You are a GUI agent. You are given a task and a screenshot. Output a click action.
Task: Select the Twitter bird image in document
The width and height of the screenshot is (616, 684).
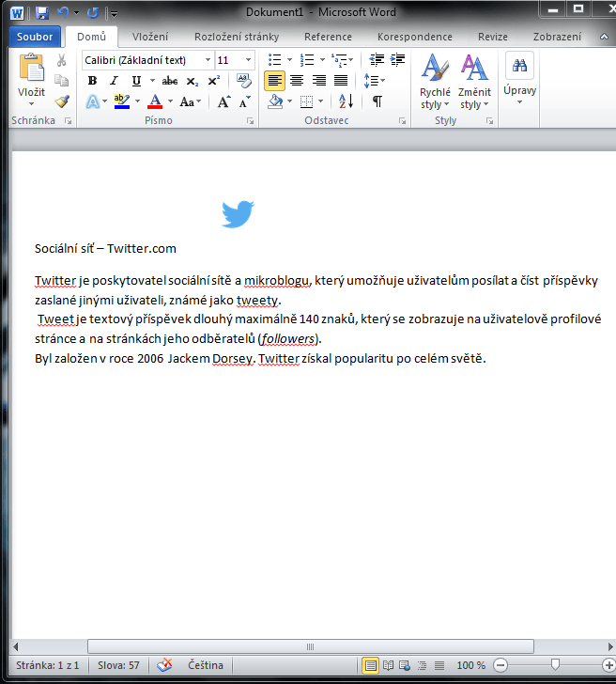[x=238, y=214]
